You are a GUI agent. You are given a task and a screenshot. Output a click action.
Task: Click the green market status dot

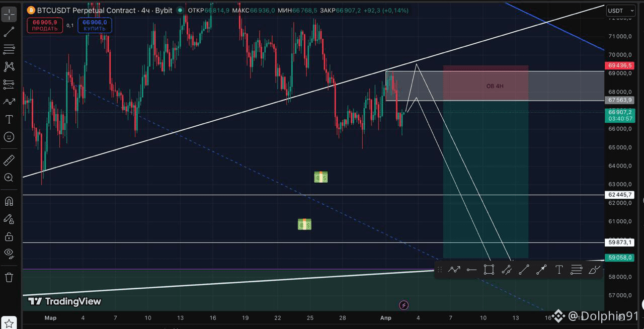pos(180,10)
